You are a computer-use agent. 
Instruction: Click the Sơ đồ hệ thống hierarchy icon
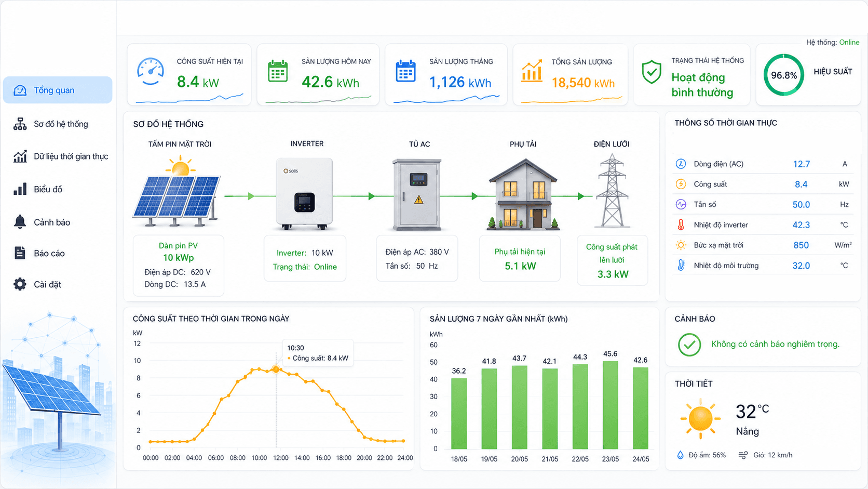(20, 124)
